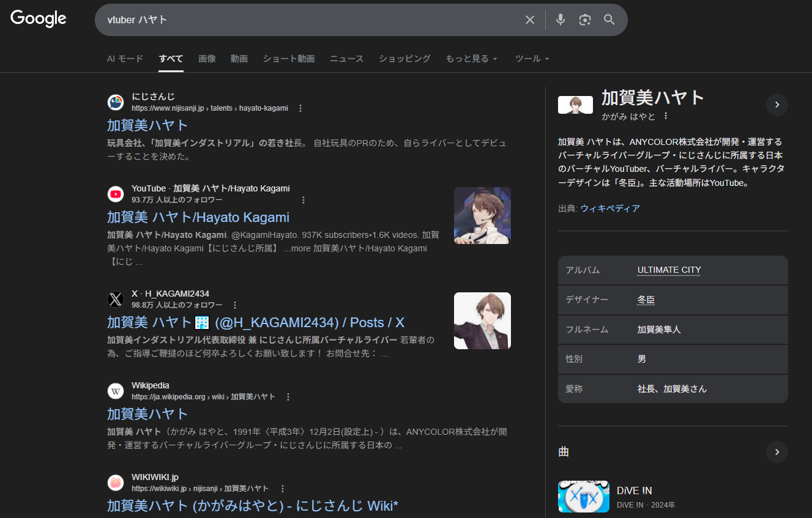Expand the 加賀美ハヤト knowledge panel arrow
This screenshot has width=812, height=518.
click(x=777, y=105)
